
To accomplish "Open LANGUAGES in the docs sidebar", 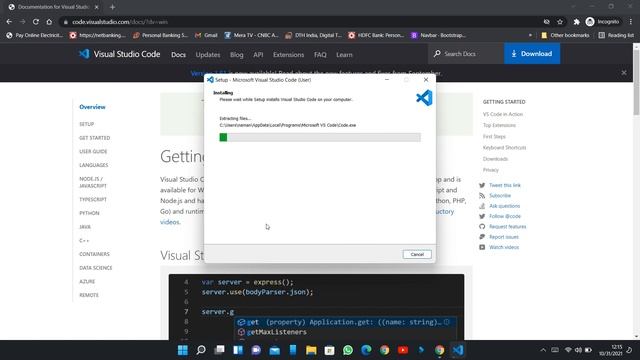I will [x=93, y=165].
